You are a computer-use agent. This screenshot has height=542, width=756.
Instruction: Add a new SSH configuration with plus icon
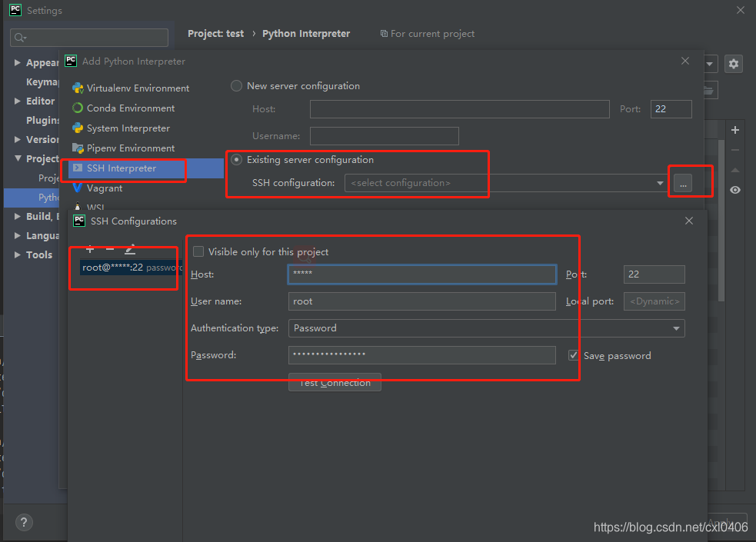click(x=90, y=249)
